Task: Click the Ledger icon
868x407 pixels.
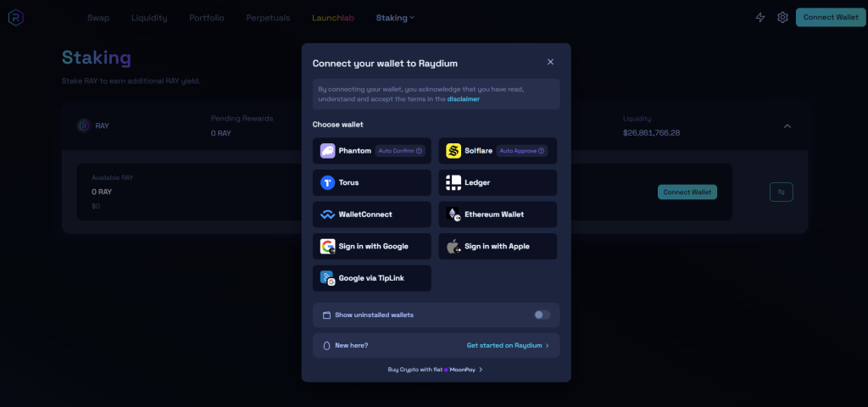Action: pyautogui.click(x=453, y=183)
